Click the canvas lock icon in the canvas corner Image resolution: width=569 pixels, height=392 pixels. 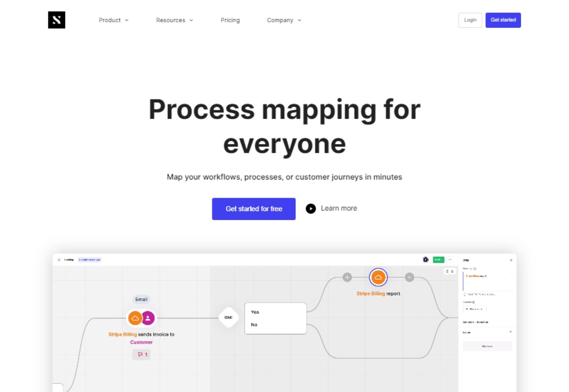452,271
